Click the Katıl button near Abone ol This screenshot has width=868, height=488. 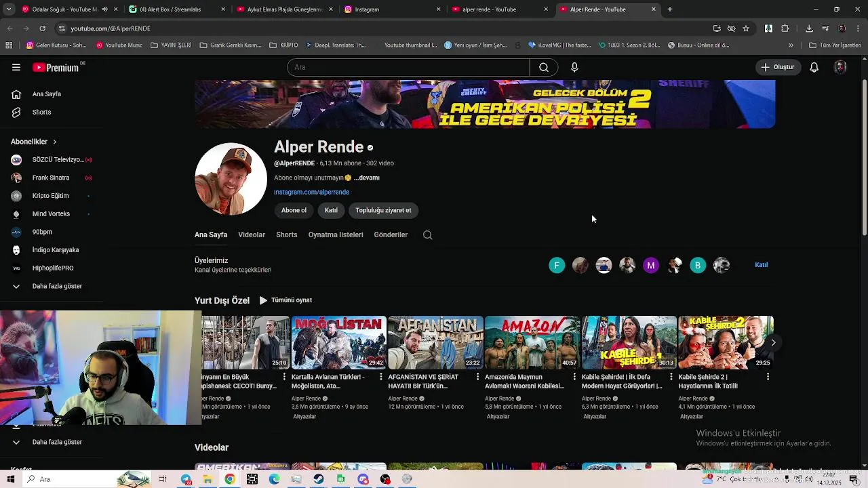click(331, 210)
